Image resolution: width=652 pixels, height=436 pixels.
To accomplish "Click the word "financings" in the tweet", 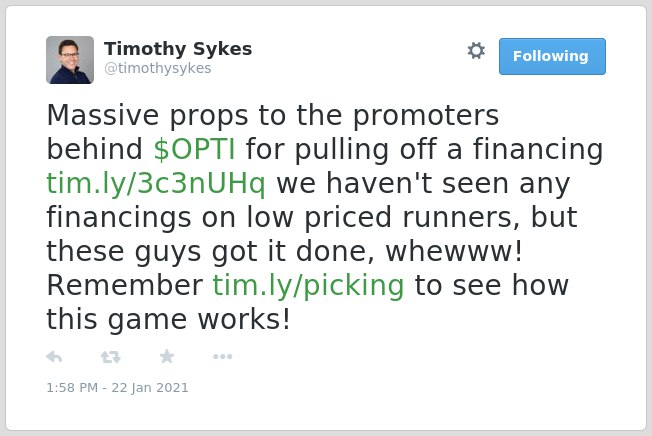I will coord(119,217).
